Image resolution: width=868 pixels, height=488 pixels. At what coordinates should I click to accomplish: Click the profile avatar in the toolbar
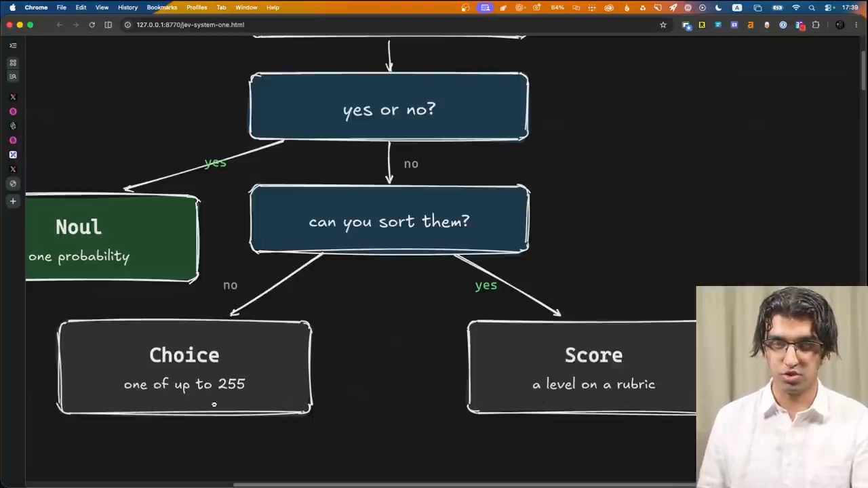pyautogui.click(x=840, y=25)
